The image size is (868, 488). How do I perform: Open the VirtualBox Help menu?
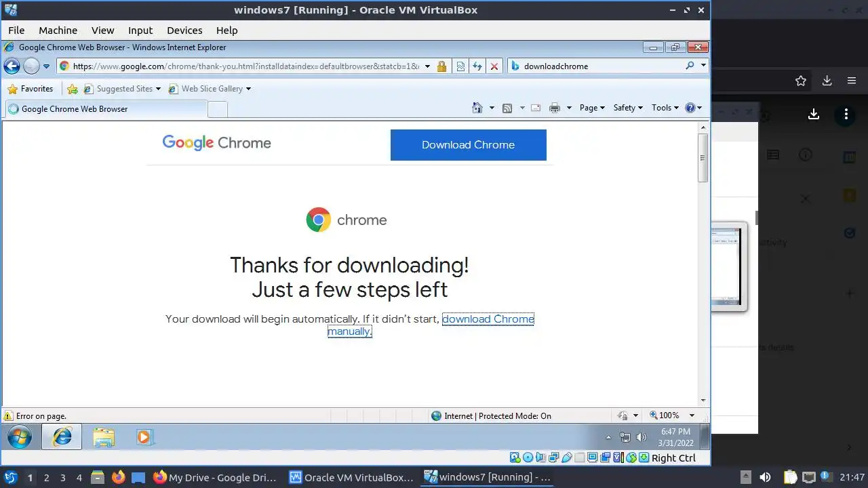click(x=227, y=30)
